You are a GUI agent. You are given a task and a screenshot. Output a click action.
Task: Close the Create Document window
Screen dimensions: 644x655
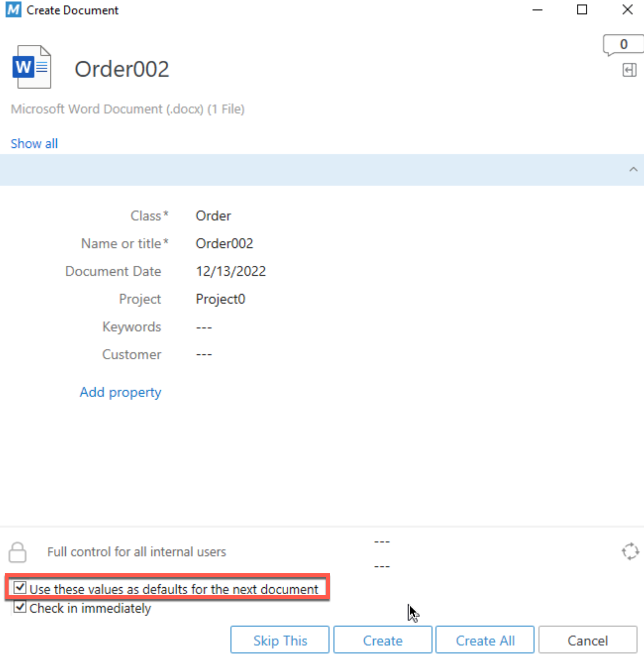(627, 10)
